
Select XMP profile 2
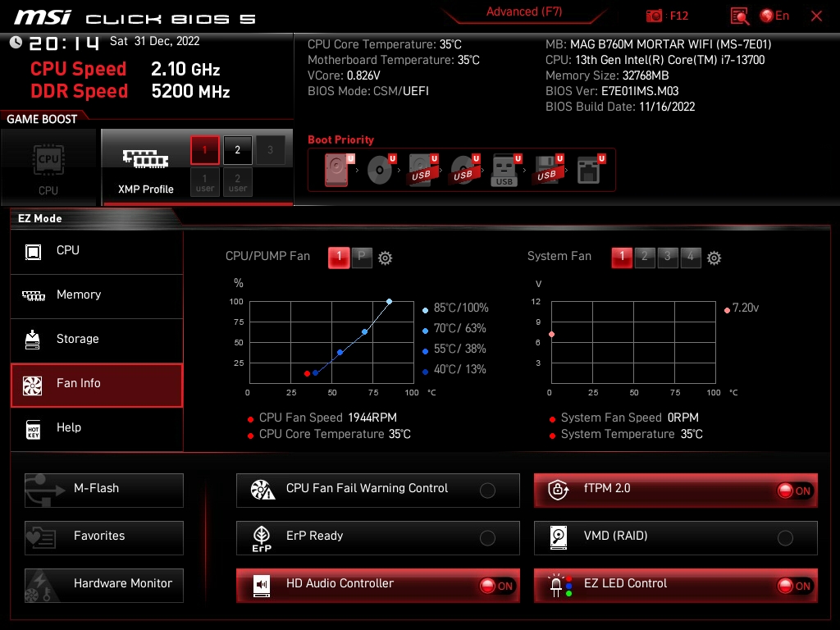237,150
